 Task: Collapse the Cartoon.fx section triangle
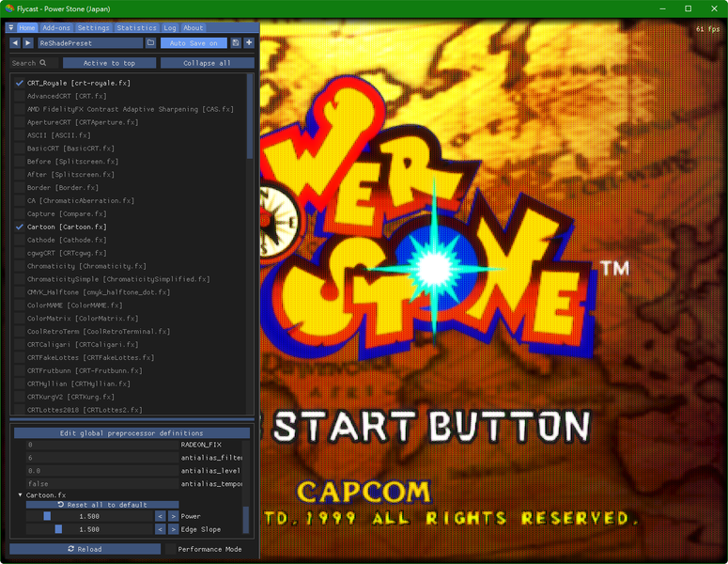[x=20, y=494]
